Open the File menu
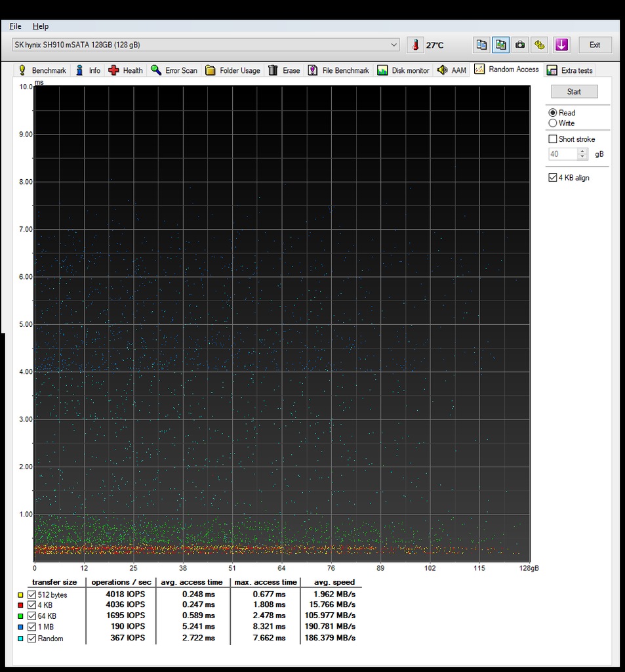The width and height of the screenshot is (625, 672). [x=16, y=26]
